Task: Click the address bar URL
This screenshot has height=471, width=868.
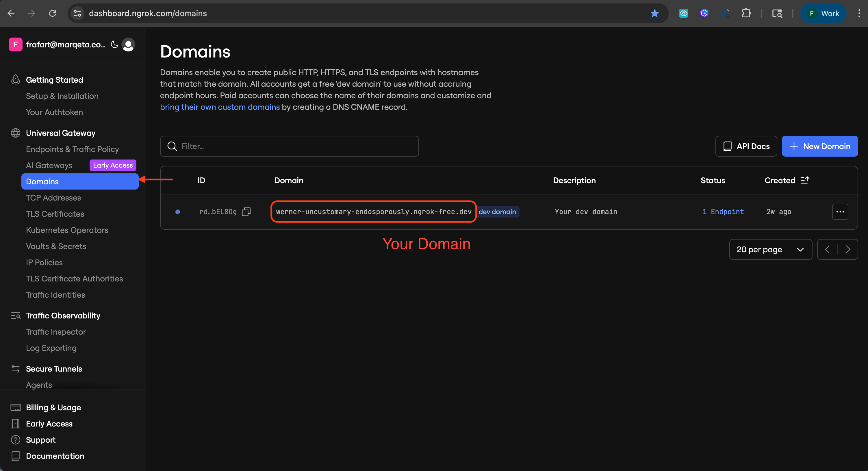Action: pos(148,14)
